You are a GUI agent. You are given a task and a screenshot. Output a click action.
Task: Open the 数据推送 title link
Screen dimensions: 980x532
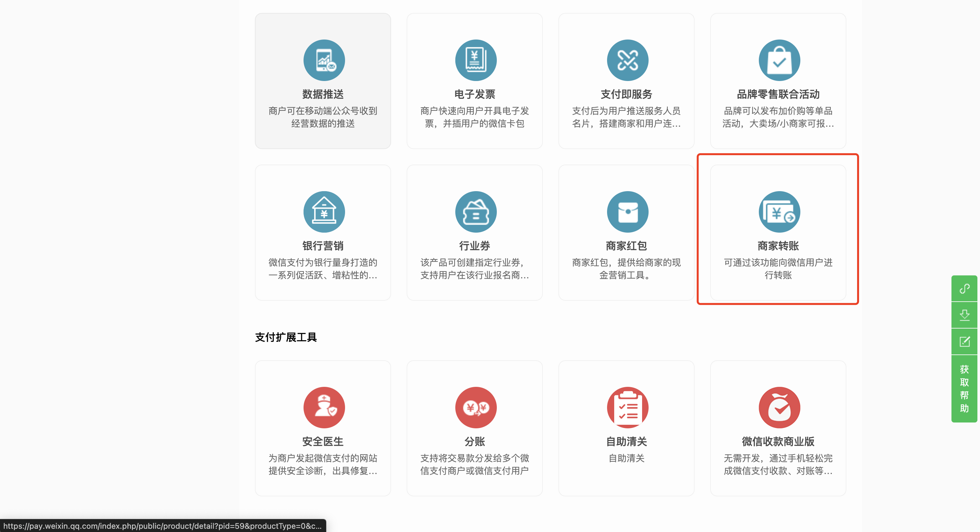tap(323, 94)
